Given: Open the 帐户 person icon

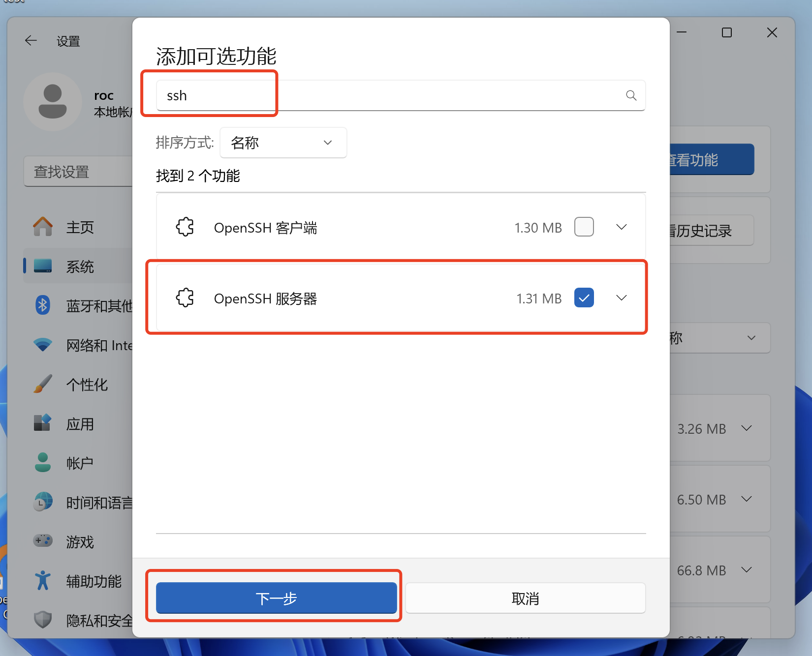Looking at the screenshot, I should 43,462.
